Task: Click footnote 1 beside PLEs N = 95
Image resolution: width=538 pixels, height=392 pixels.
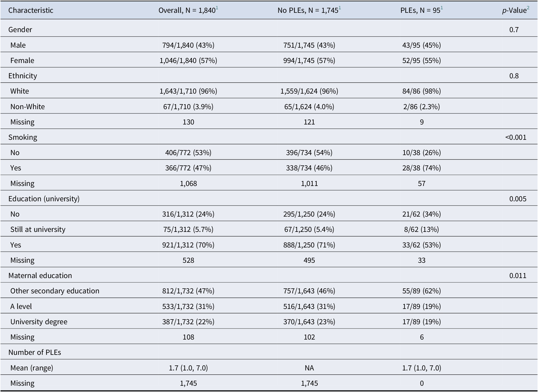Action: coord(442,8)
